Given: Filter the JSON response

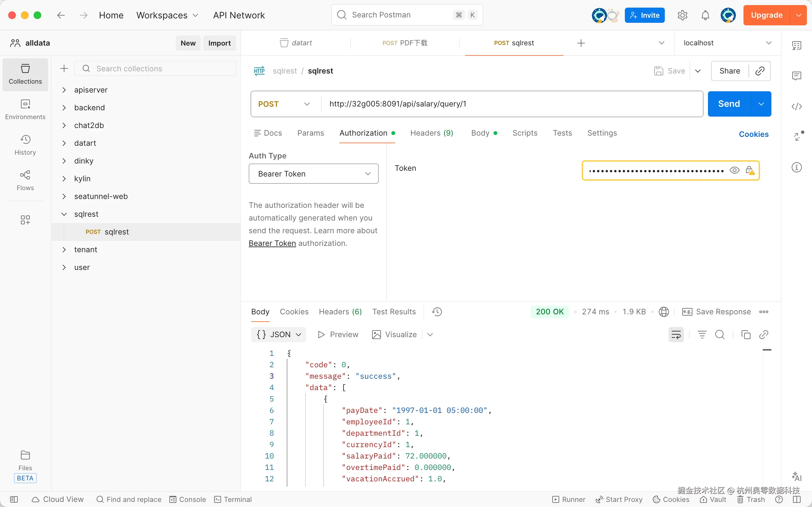Looking at the screenshot, I should point(702,335).
